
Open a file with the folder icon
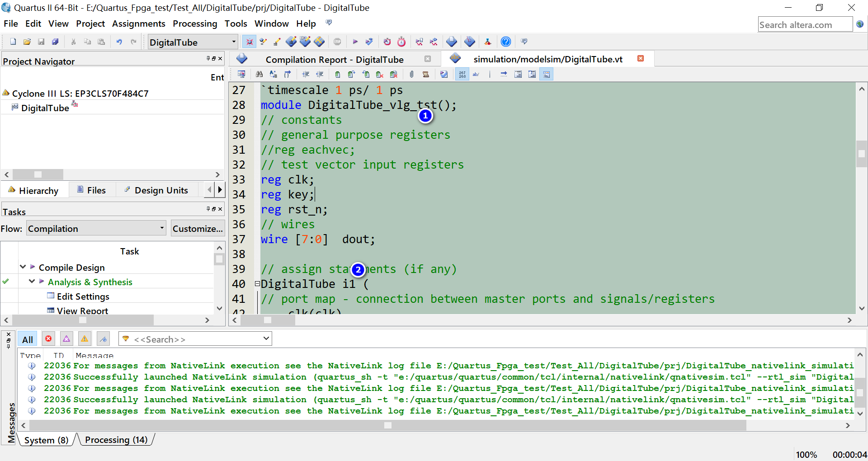click(x=27, y=42)
